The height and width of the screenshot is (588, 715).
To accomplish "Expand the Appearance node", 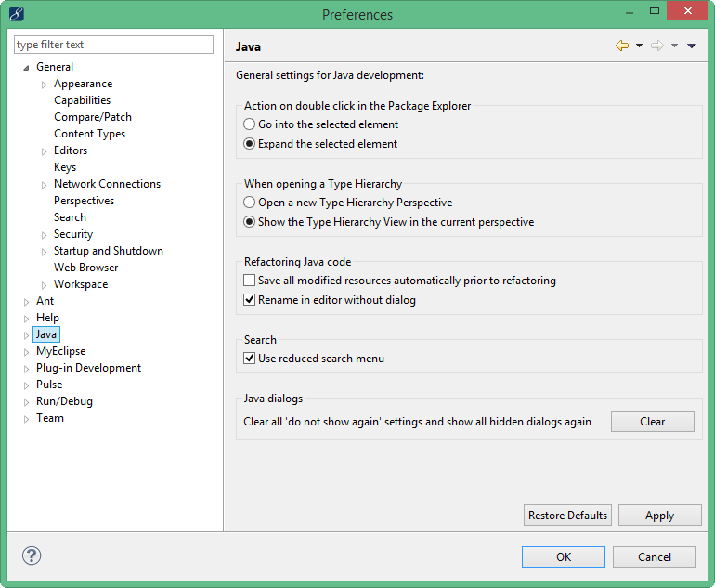I will 44,85.
